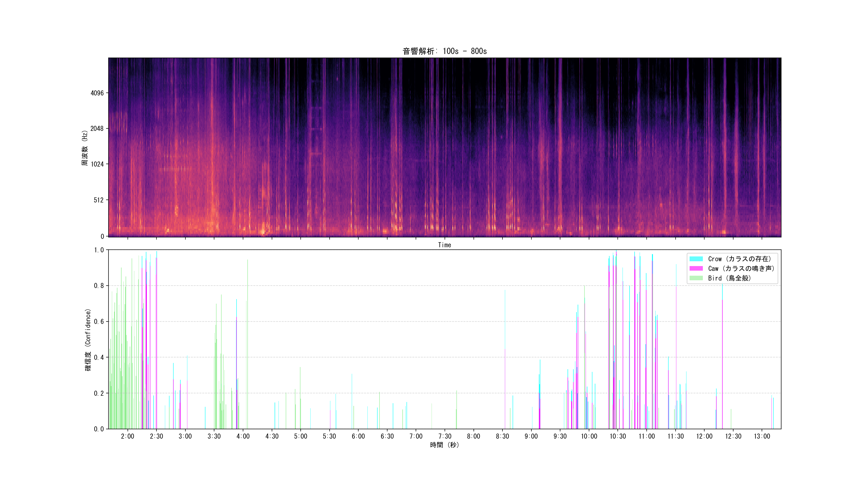
Task: Click the 1024 frequency axis label
Action: click(x=97, y=164)
